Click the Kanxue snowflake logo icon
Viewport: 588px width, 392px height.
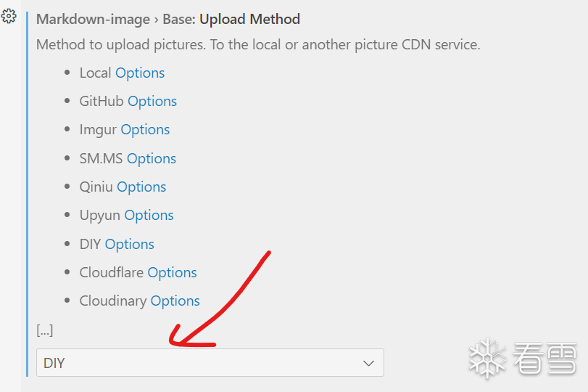(486, 357)
